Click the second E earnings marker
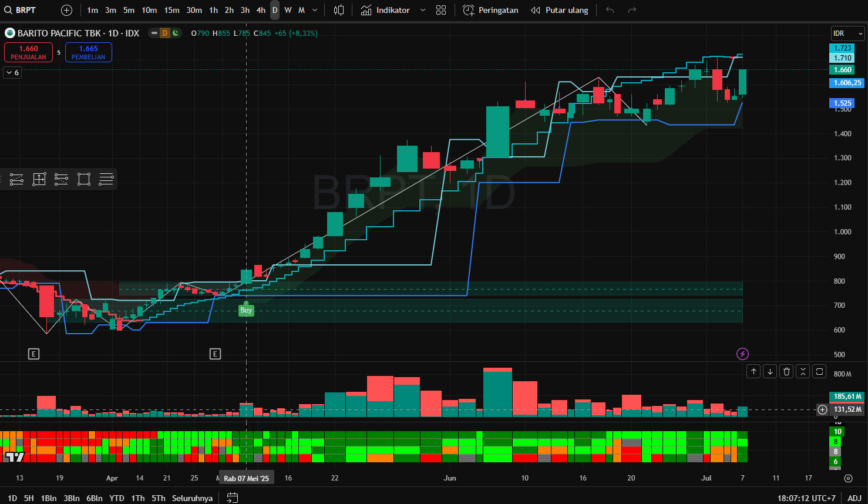868x504 pixels. click(215, 354)
